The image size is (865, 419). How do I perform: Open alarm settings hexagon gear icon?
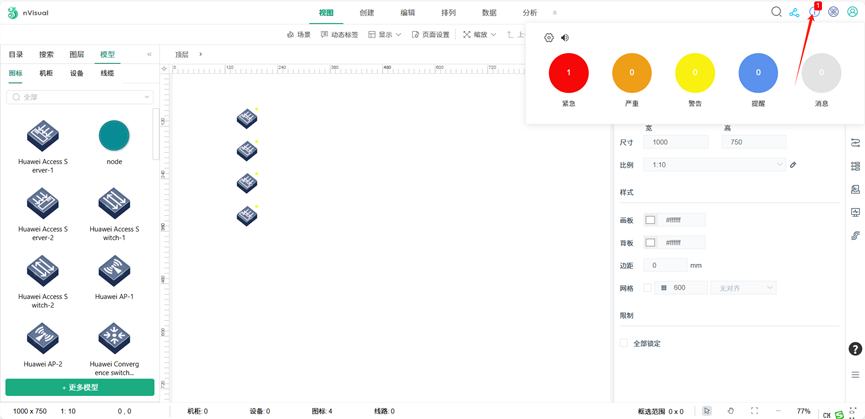pyautogui.click(x=548, y=37)
